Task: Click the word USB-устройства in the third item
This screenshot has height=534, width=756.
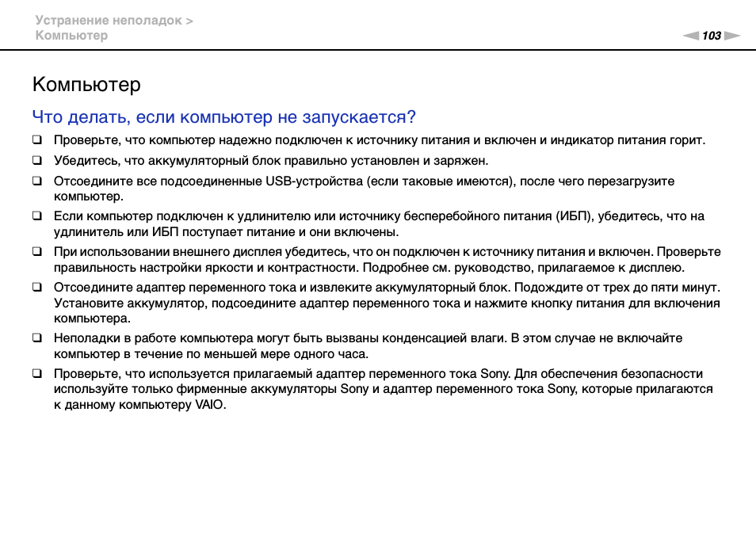Action: [315, 181]
